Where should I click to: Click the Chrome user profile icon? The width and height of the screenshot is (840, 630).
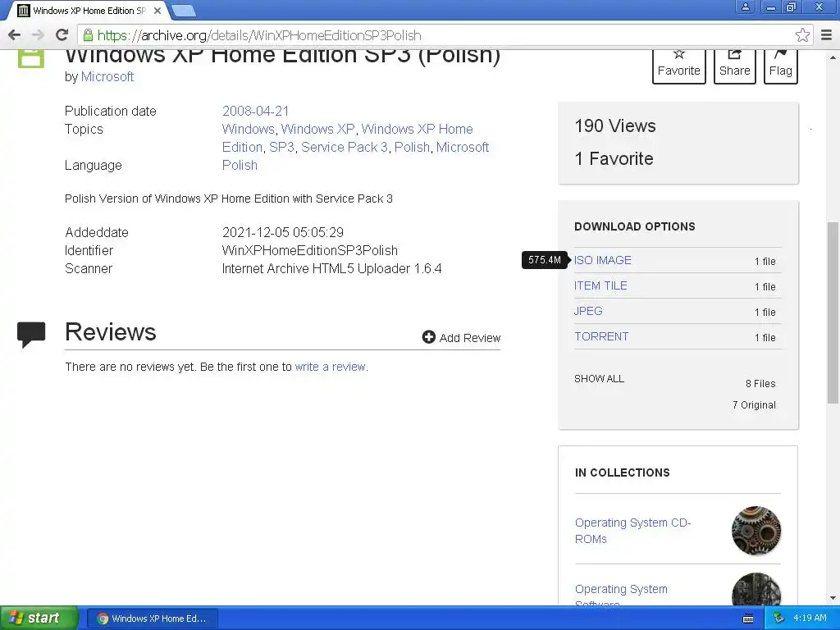[745, 7]
